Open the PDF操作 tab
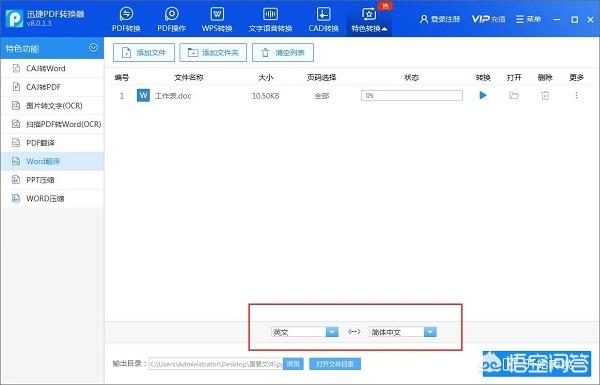The width and height of the screenshot is (600, 385). pyautogui.click(x=171, y=19)
